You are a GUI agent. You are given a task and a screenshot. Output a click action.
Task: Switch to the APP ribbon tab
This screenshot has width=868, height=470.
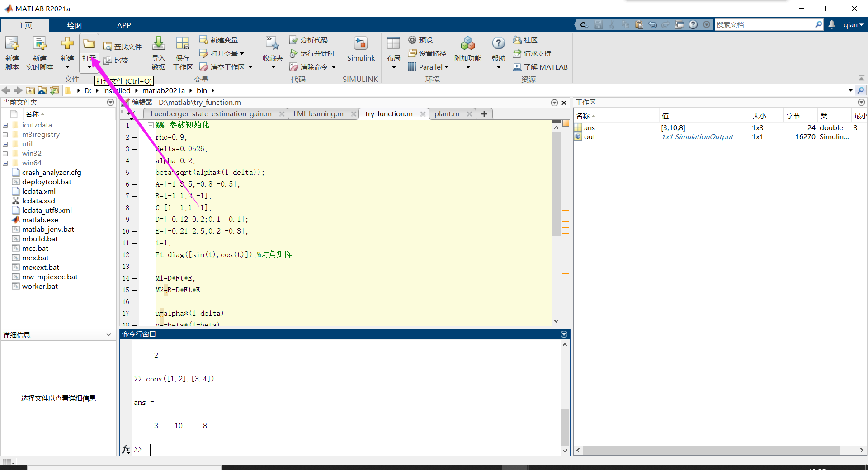coord(124,25)
